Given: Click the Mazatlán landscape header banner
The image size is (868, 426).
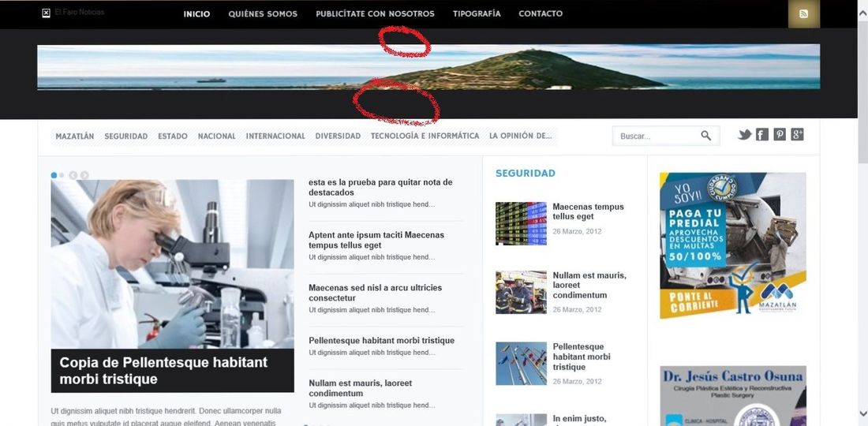Looking at the screenshot, I should (428, 67).
